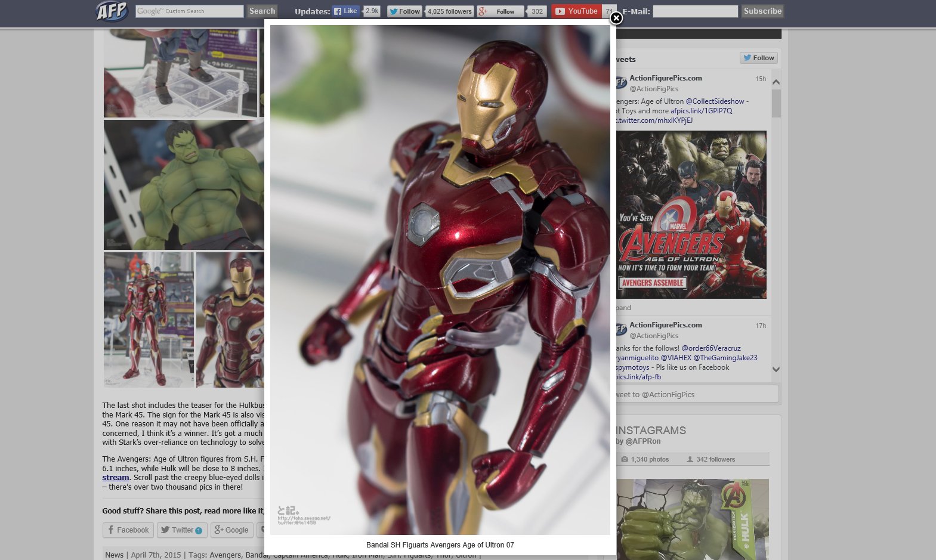This screenshot has height=560, width=936.
Task: Open the 2.9k Facebook like count
Action: pyautogui.click(x=372, y=11)
